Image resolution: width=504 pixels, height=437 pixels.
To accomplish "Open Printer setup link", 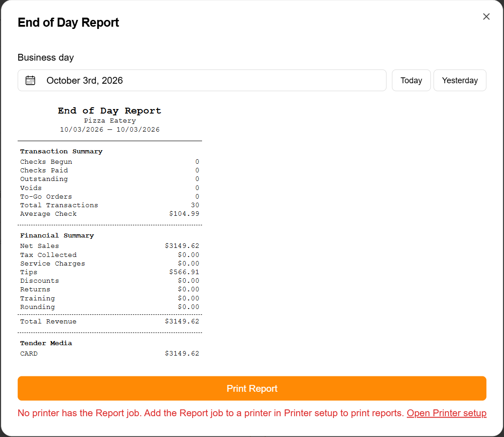I will click(447, 413).
